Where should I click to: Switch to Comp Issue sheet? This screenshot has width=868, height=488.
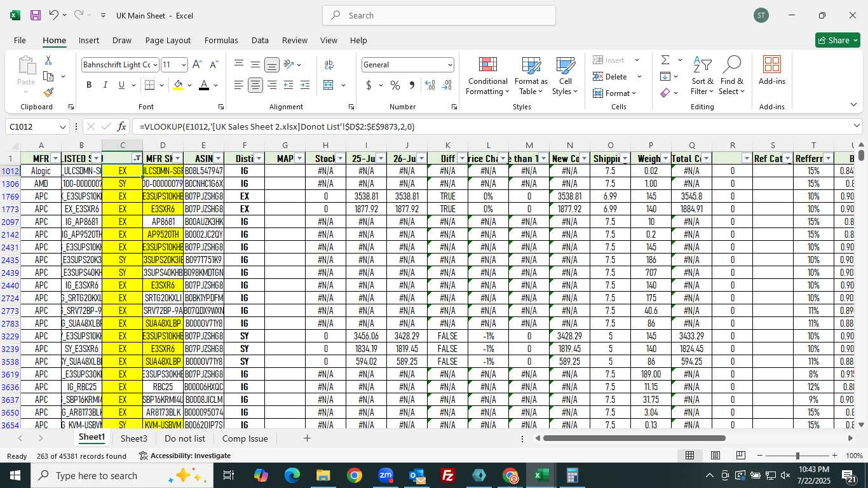[245, 438]
